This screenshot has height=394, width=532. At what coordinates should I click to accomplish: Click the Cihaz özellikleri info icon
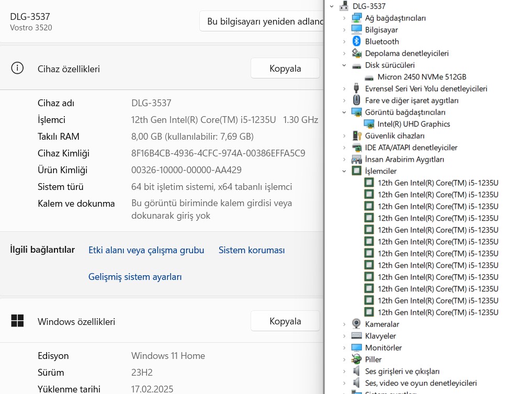(x=17, y=68)
